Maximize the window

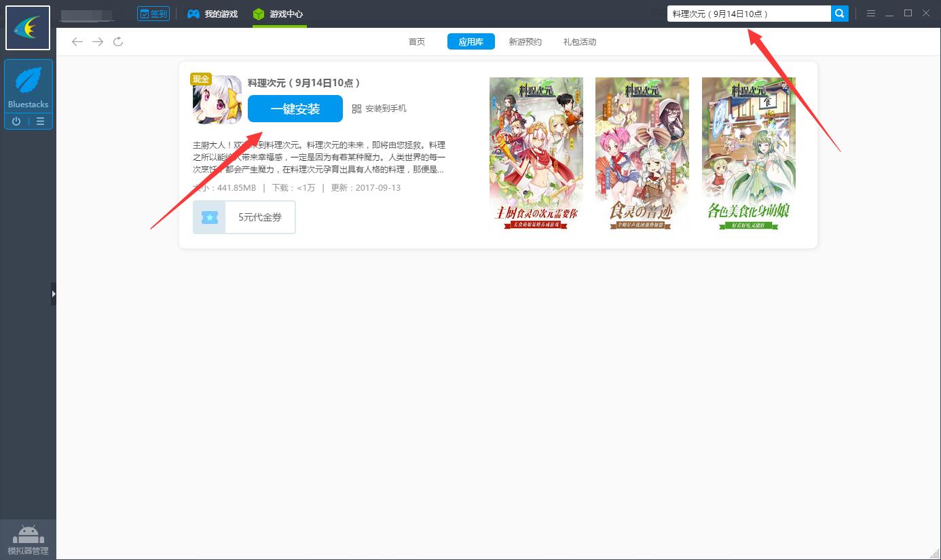908,14
